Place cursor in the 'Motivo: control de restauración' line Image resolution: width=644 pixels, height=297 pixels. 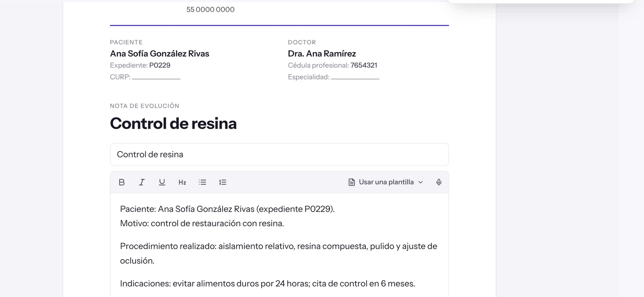point(202,223)
